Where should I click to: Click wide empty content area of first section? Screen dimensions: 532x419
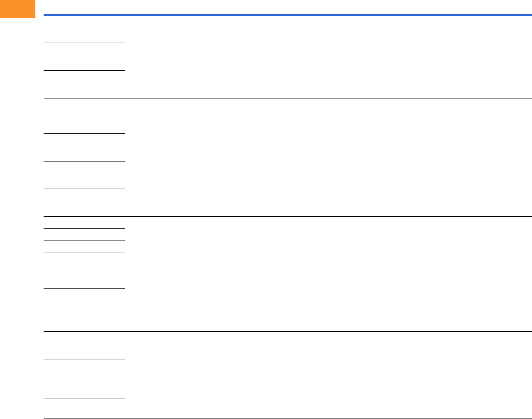click(x=328, y=57)
